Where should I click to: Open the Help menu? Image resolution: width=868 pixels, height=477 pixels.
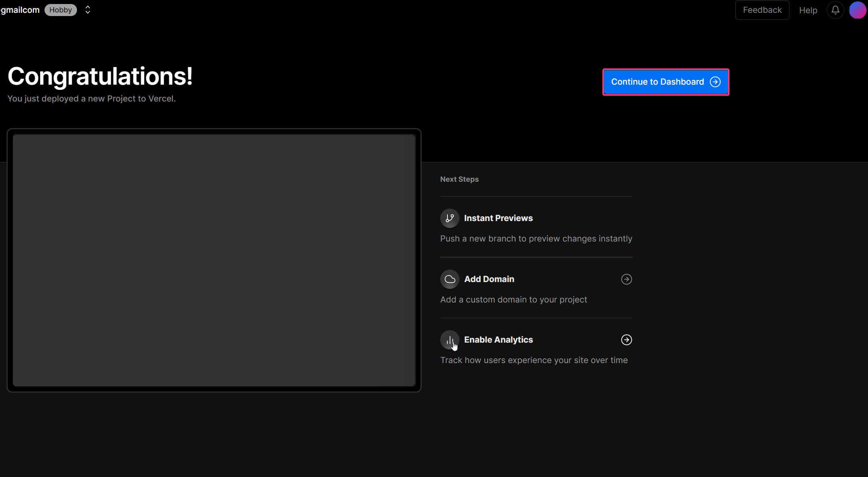pos(809,10)
